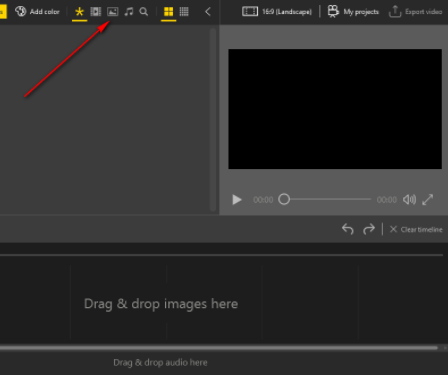The width and height of the screenshot is (448, 376).
Task: Filter media by video clips icon
Action: [x=96, y=12]
